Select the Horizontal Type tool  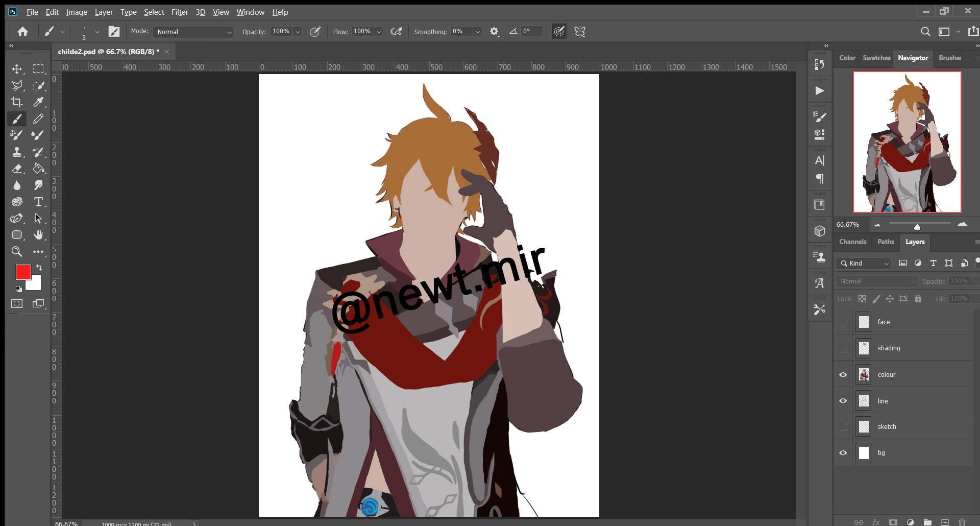click(38, 202)
